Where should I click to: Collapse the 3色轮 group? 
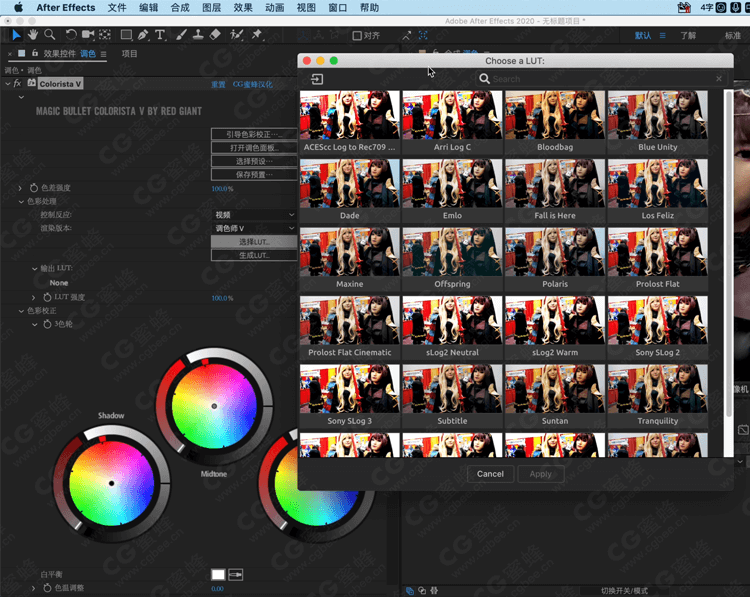(x=34, y=324)
